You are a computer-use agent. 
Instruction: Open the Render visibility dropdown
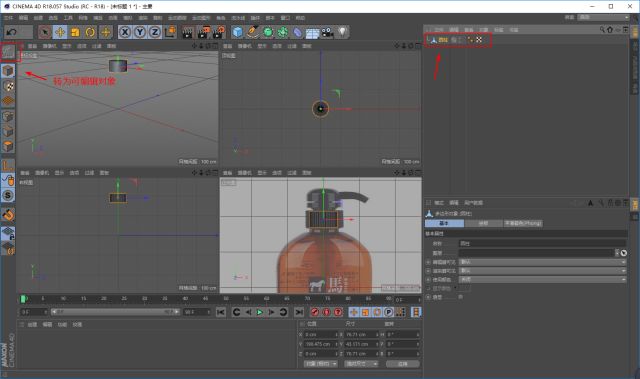(x=542, y=271)
